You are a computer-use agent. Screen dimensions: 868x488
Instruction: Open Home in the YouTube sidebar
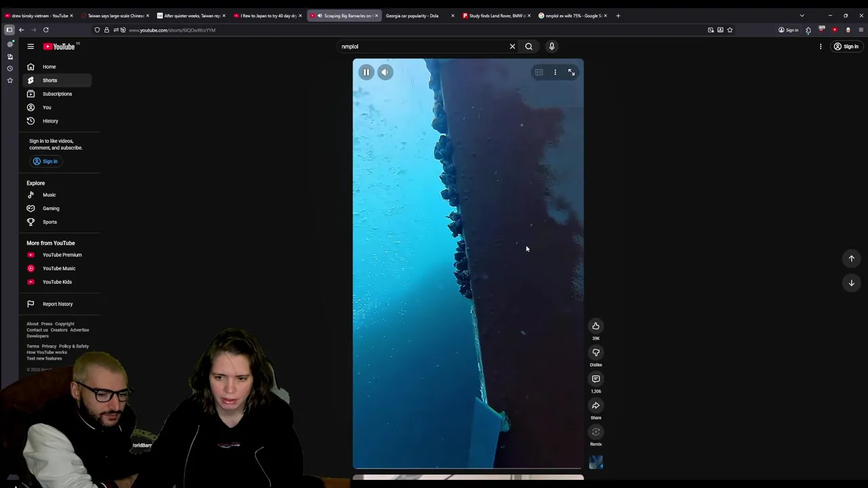pyautogui.click(x=57, y=66)
